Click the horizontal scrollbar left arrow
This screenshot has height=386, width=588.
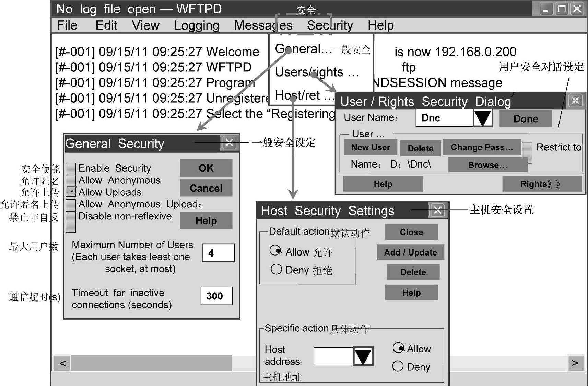(x=63, y=363)
